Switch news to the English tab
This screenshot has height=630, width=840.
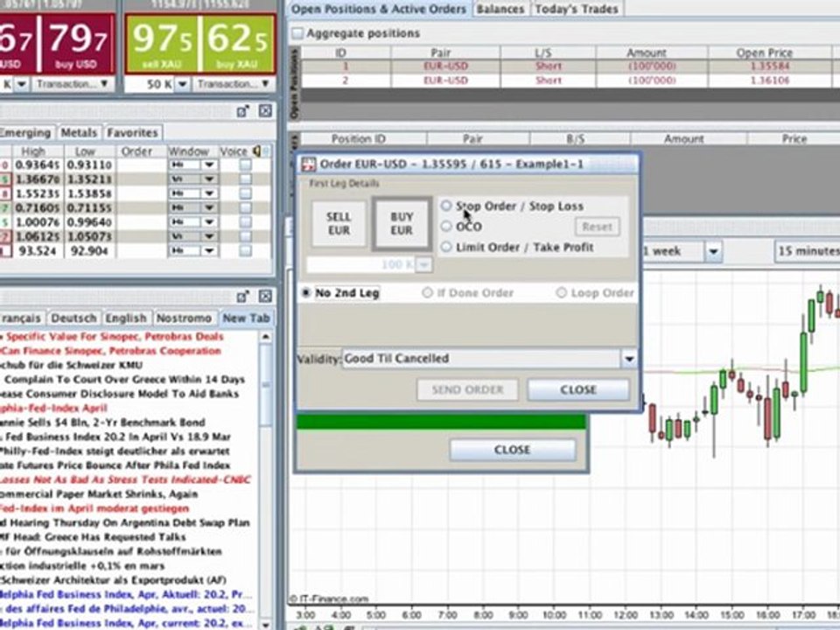(x=126, y=318)
